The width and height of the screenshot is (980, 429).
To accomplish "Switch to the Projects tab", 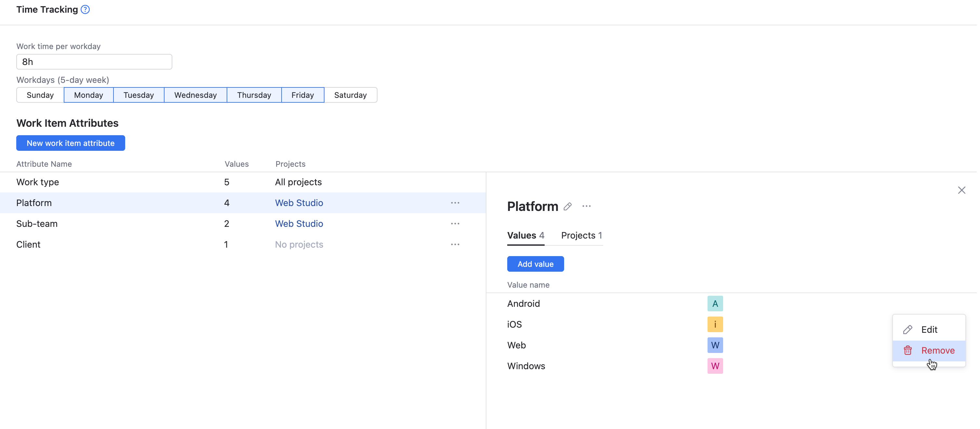I will (581, 235).
